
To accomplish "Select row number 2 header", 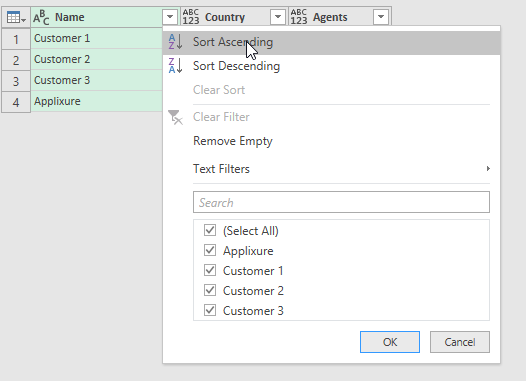I will [x=16, y=60].
